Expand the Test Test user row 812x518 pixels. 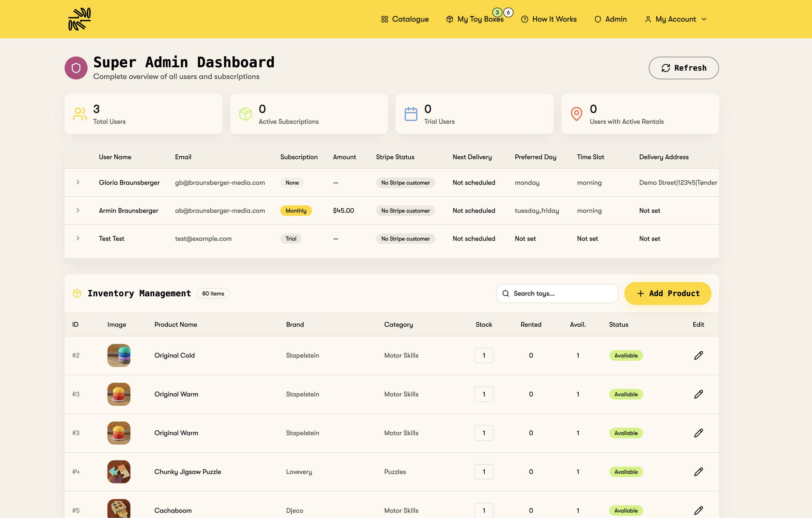(78, 238)
